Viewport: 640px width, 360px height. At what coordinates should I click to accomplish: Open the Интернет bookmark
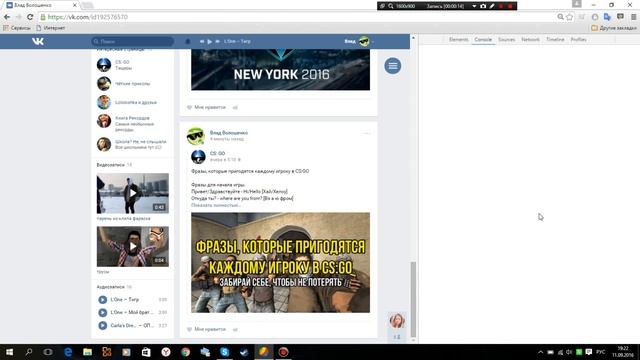click(51, 28)
